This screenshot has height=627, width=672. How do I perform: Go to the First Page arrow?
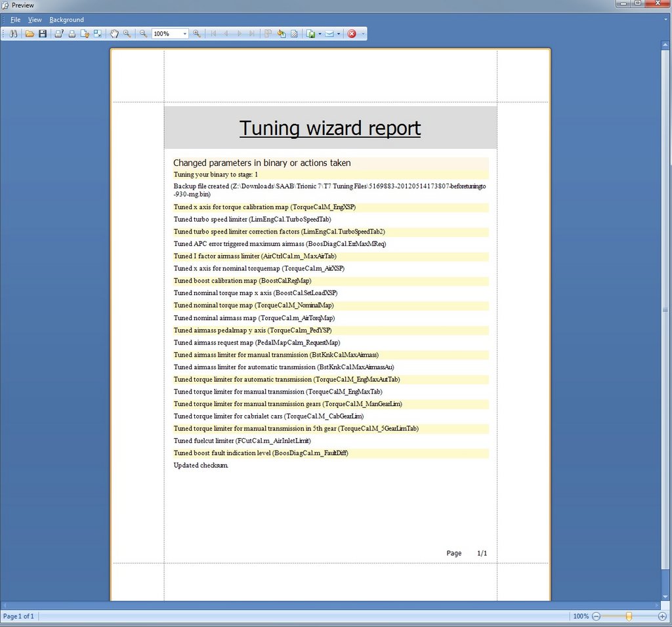click(x=213, y=33)
